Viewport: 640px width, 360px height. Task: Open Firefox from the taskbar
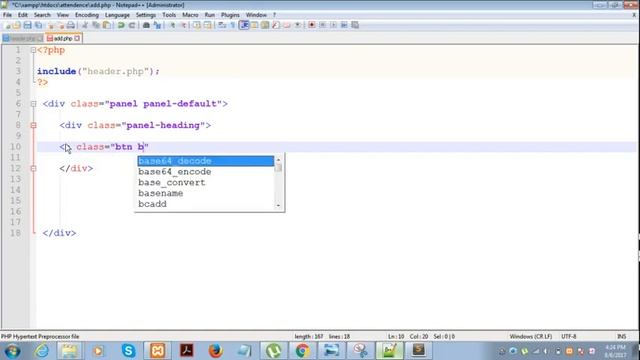click(x=215, y=351)
